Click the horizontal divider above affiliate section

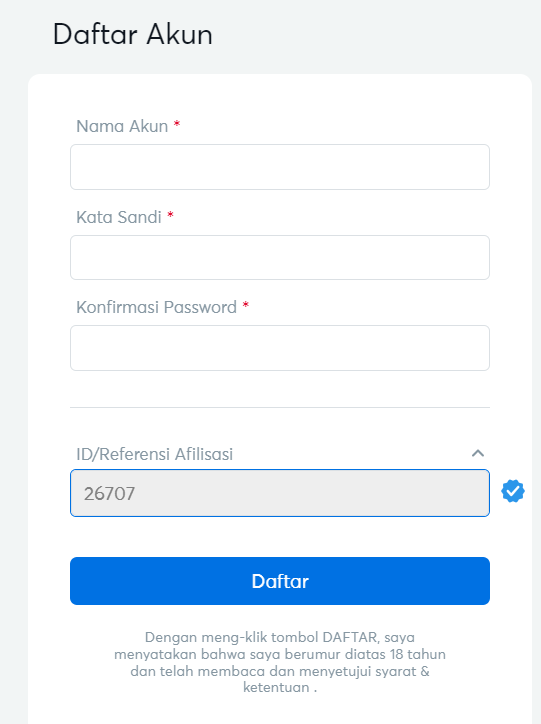click(280, 407)
